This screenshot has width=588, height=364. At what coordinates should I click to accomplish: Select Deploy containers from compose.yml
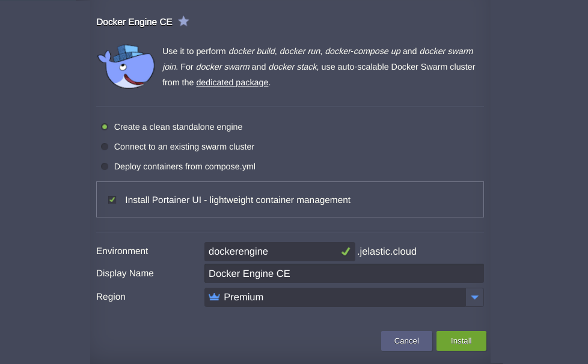click(105, 166)
